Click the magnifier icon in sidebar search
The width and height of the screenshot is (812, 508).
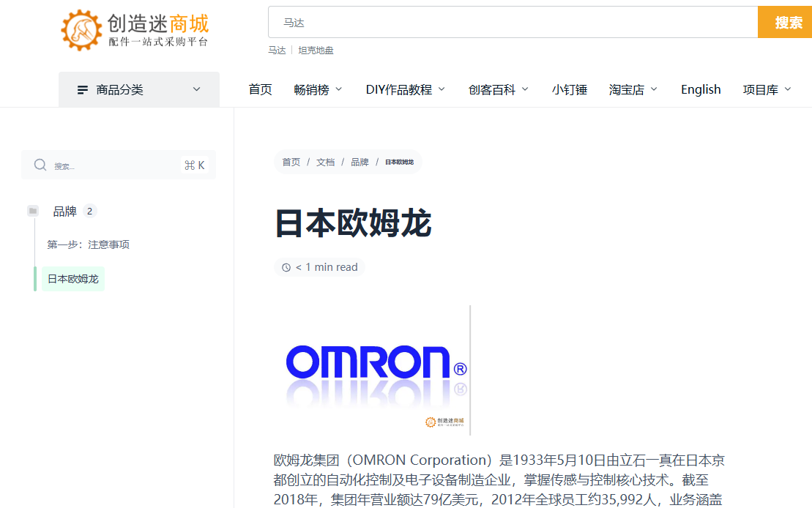point(40,165)
